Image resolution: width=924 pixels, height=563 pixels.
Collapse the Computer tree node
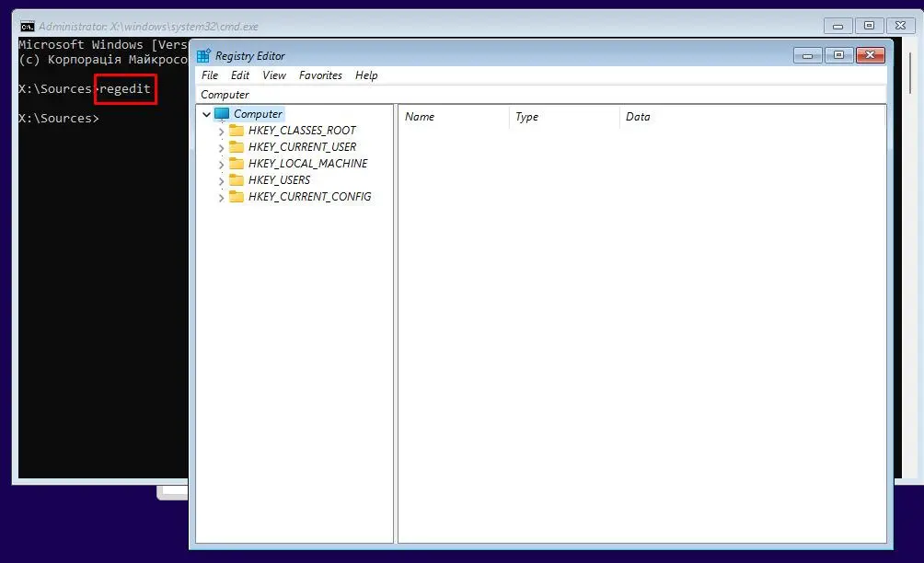(x=206, y=114)
